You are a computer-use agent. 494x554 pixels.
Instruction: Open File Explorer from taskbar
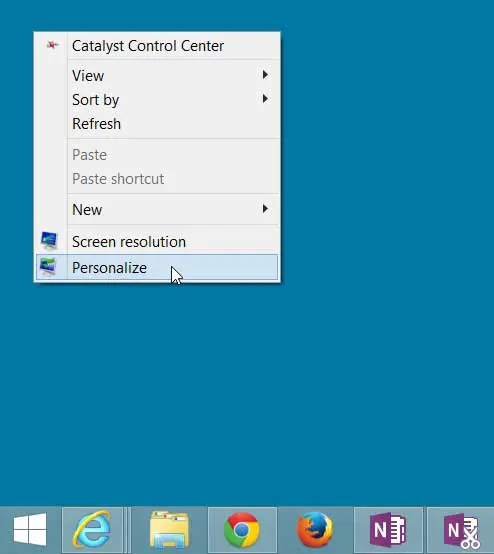[x=169, y=530]
